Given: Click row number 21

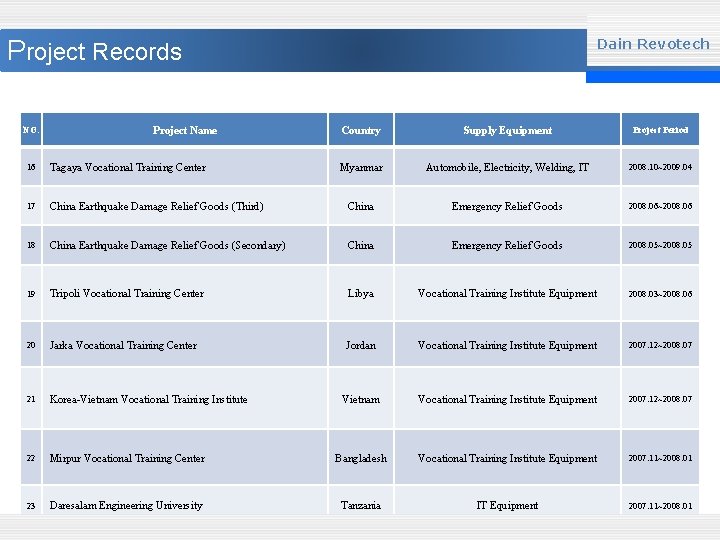Looking at the screenshot, I should 31,399.
